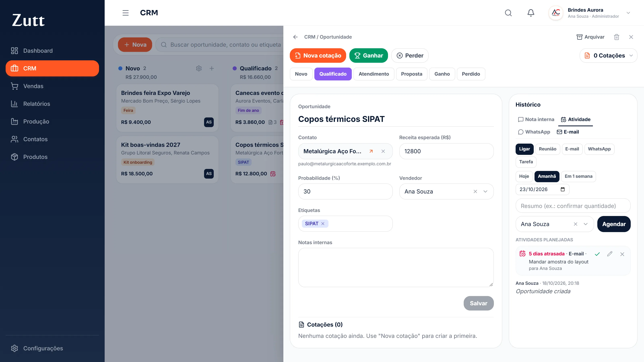Move stage to Atendimento
This screenshot has height=362, width=644.
(x=374, y=74)
